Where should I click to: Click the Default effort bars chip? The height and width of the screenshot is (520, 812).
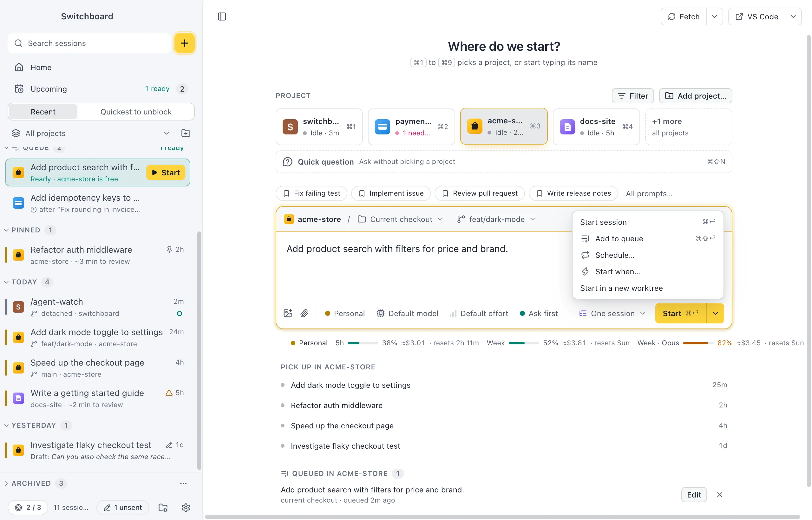[479, 313]
